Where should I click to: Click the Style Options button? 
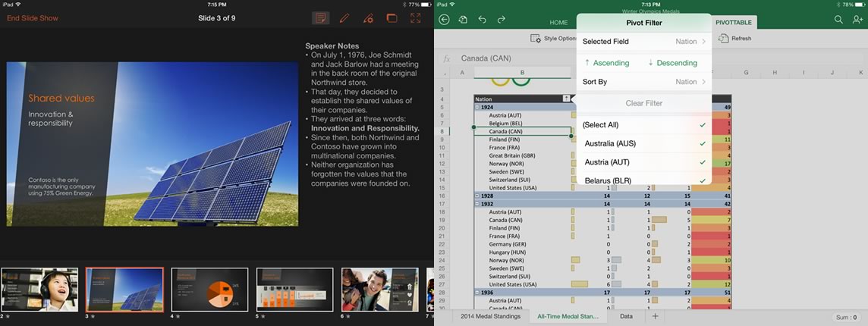coord(554,39)
